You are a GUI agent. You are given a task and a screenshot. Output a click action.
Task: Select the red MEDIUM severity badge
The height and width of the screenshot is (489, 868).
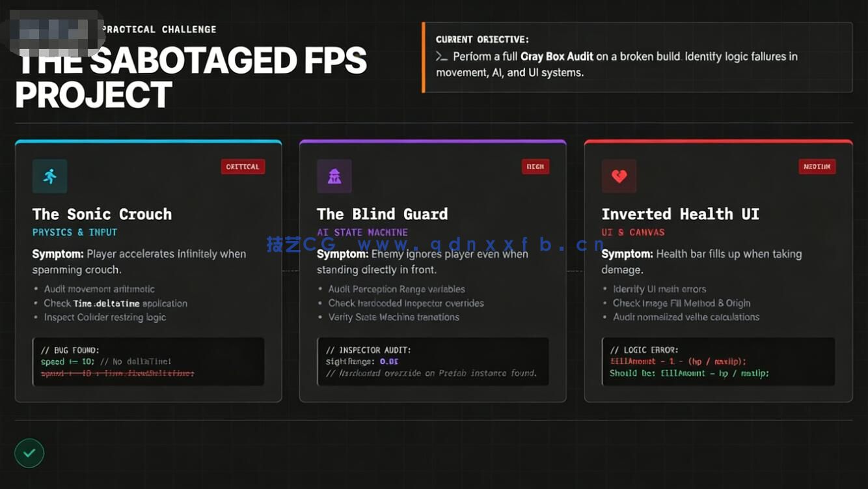pos(817,167)
